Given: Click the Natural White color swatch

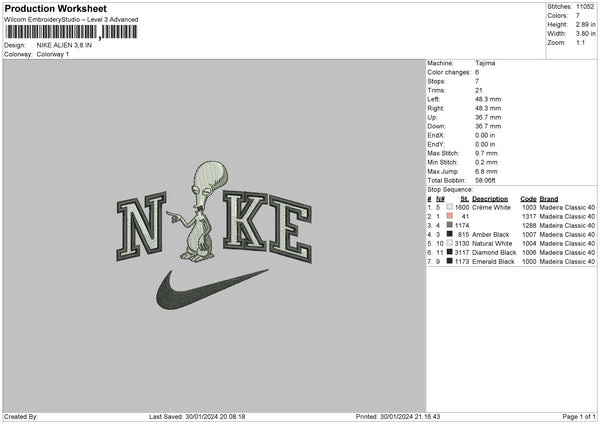Looking at the screenshot, I should (450, 243).
